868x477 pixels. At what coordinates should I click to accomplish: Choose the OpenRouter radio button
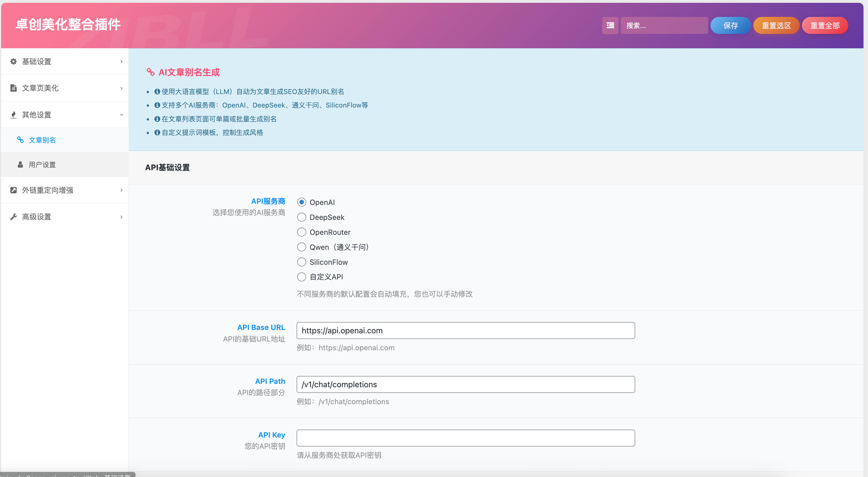pyautogui.click(x=301, y=232)
